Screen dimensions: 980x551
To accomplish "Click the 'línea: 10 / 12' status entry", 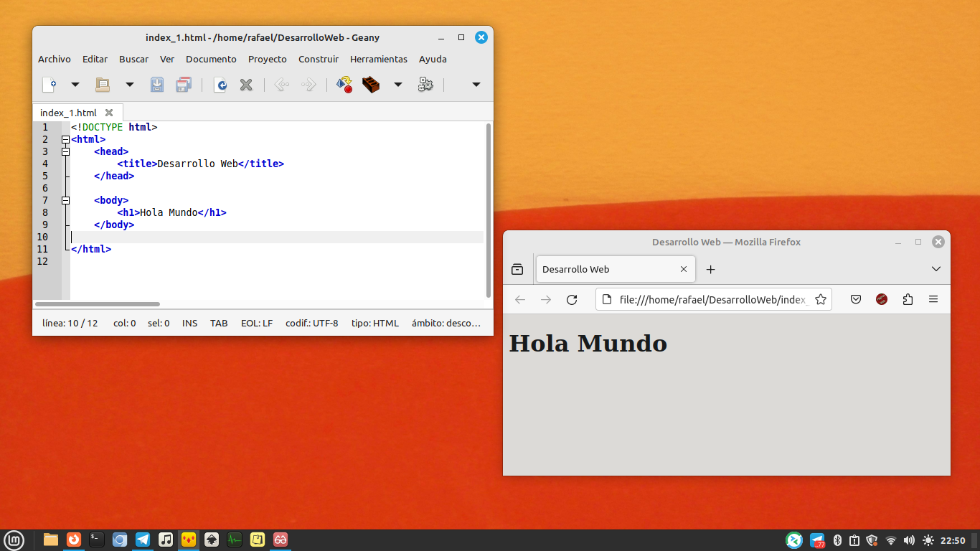I will pyautogui.click(x=70, y=324).
